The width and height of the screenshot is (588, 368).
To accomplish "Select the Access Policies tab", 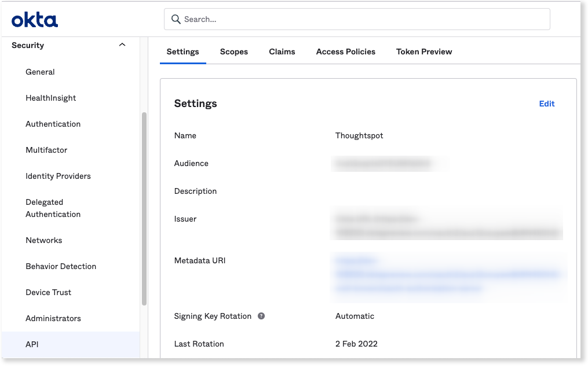I will (x=345, y=51).
